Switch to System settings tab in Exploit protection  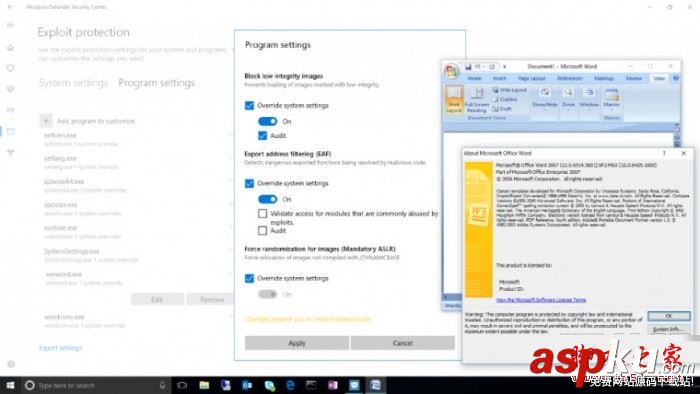73,83
